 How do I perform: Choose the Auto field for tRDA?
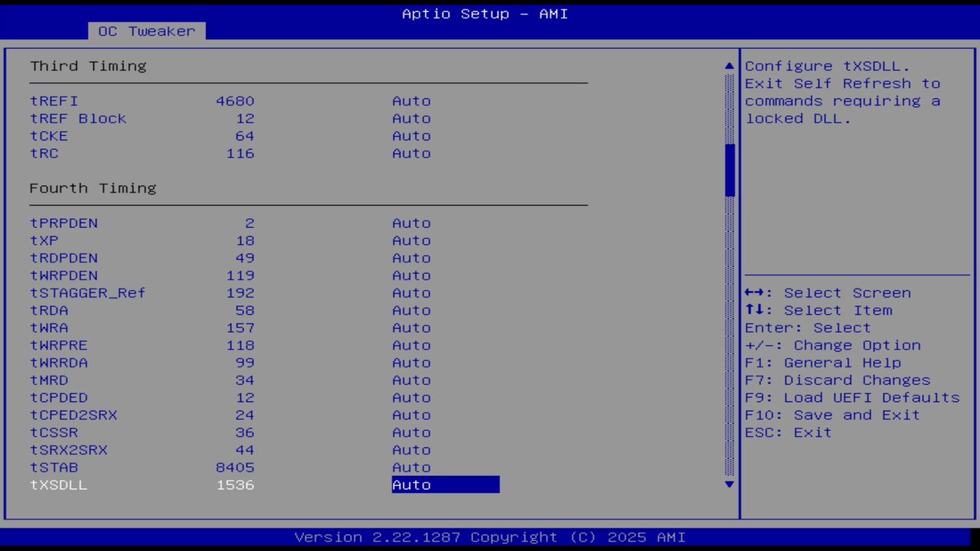411,311
